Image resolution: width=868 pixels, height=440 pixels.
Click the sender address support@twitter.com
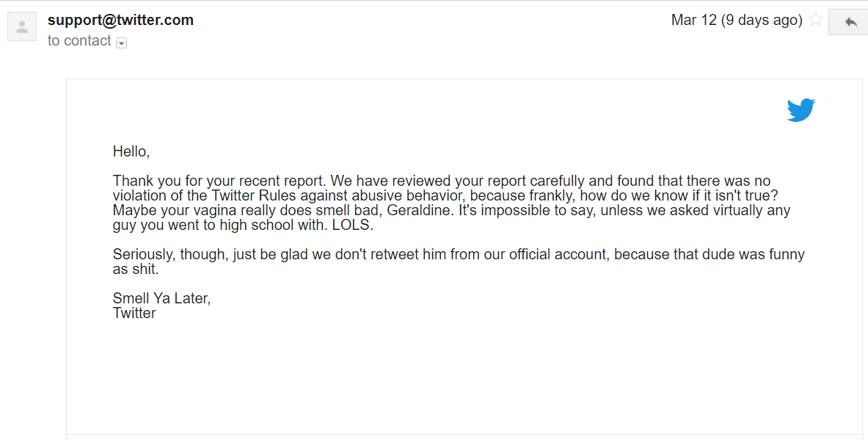(x=120, y=20)
